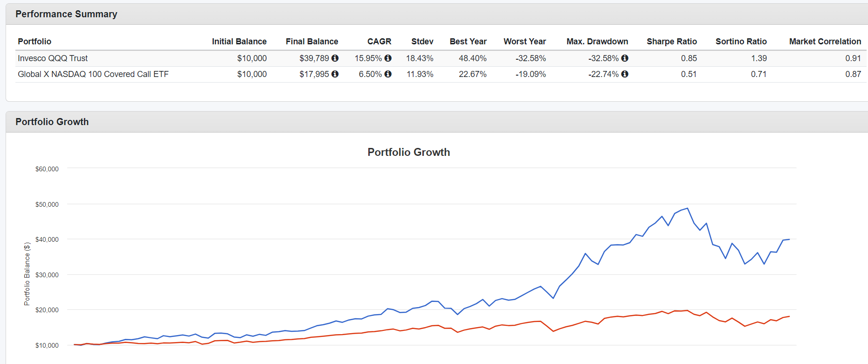Click the $30,000 y-axis label
The image size is (868, 364).
pos(47,275)
